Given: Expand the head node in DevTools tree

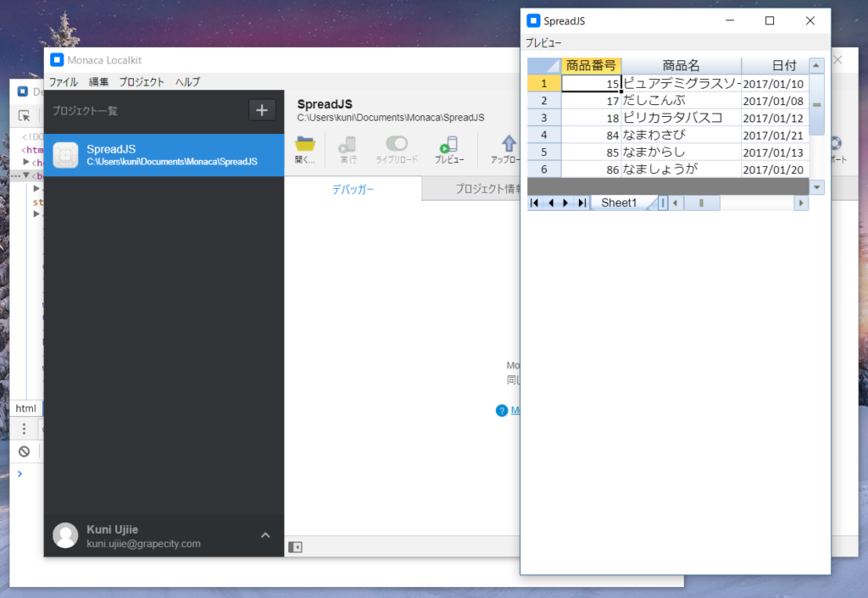Looking at the screenshot, I should click(x=26, y=162).
